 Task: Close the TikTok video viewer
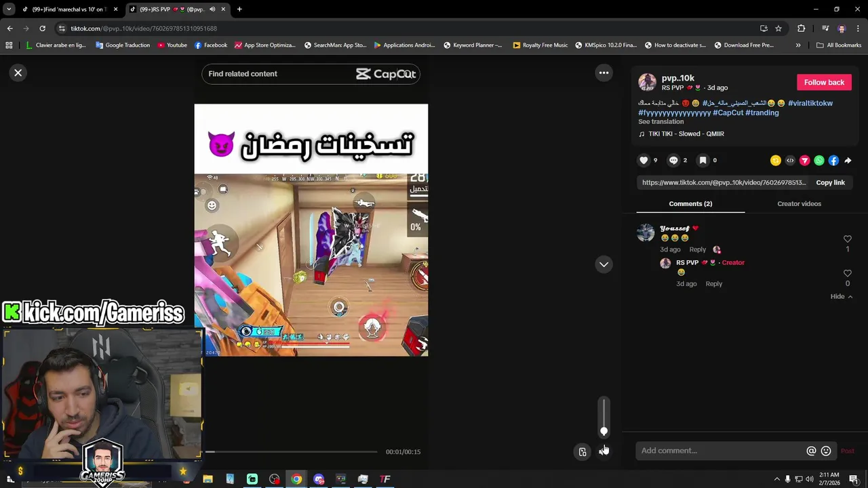(x=18, y=73)
